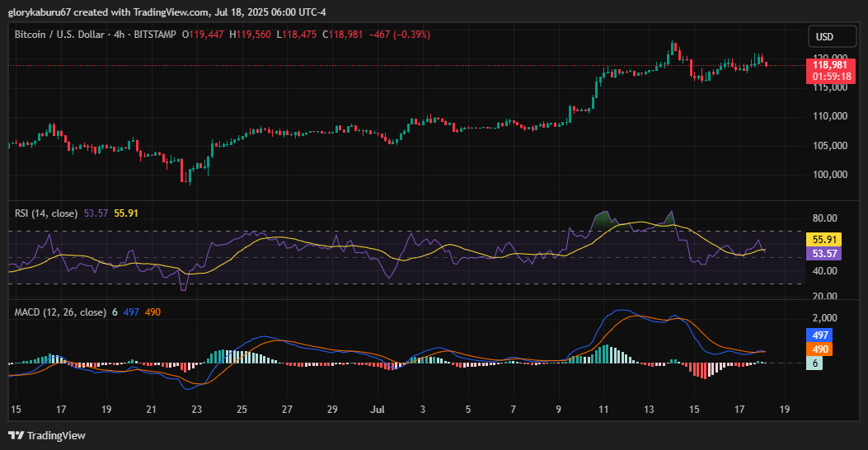Open the USD currency selector
Image resolution: width=868 pixels, height=450 pixels.
[824, 37]
